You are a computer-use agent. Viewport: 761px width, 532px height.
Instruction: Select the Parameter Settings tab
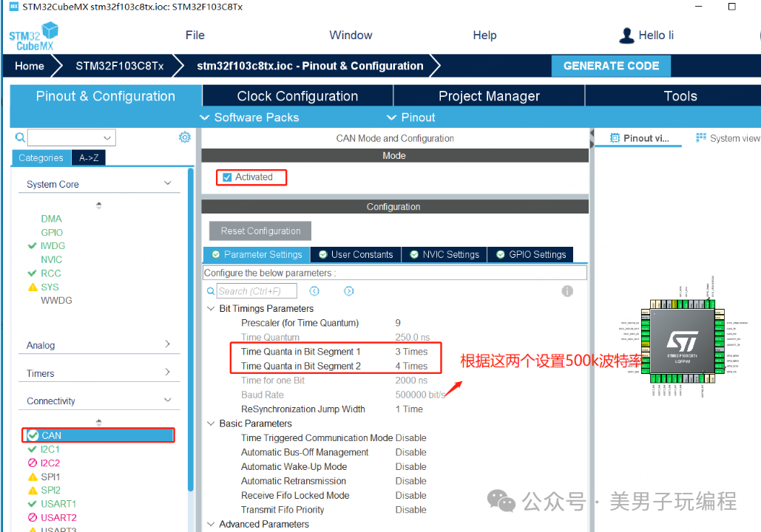(257, 255)
